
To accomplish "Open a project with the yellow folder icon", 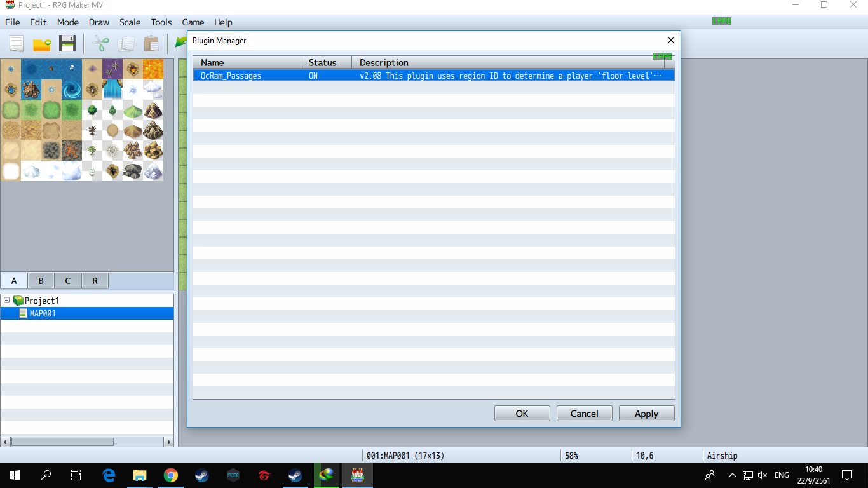I will click(42, 44).
